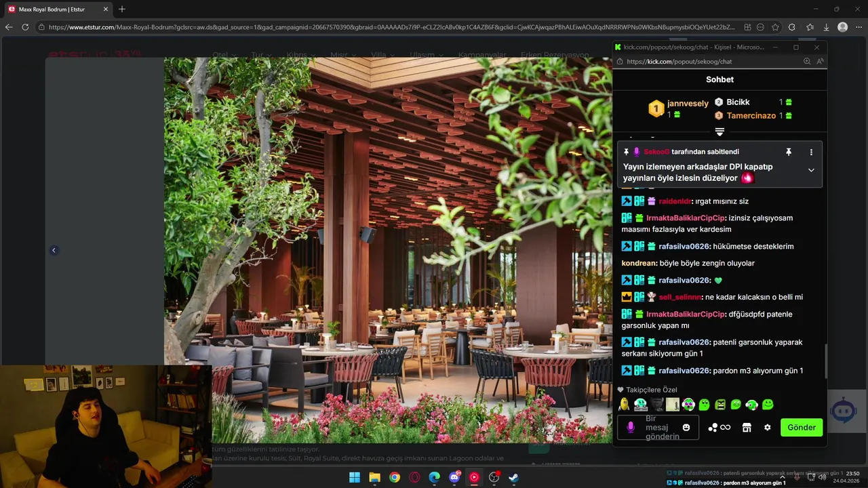The height and width of the screenshot is (488, 868).
Task: Open the browser profile avatar
Action: pos(842,27)
